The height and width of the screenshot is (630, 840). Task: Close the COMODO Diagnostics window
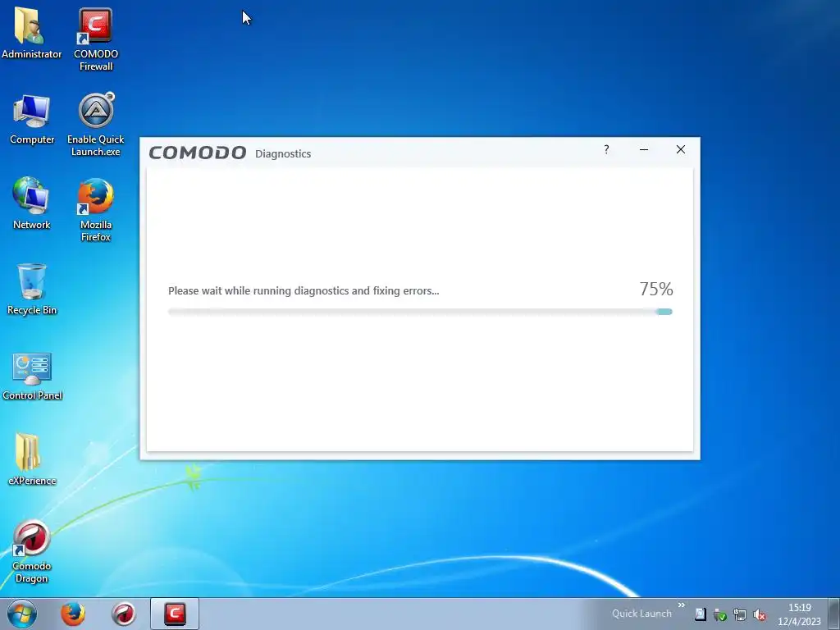(x=680, y=149)
